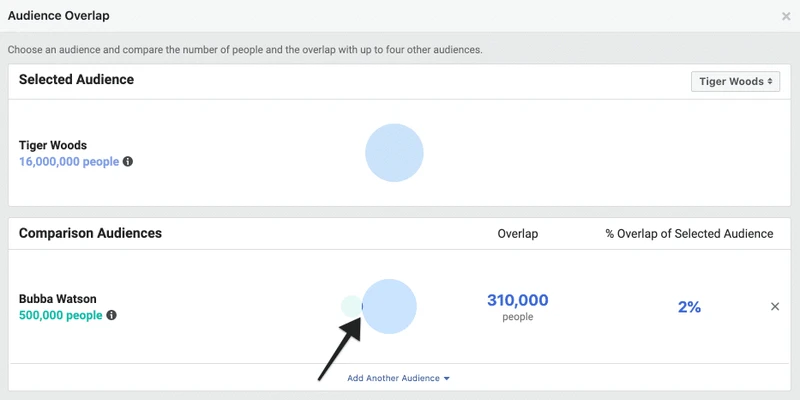The width and height of the screenshot is (800, 400).
Task: Click the blue comparison circle in Bubba Watson row
Action: tap(389, 306)
